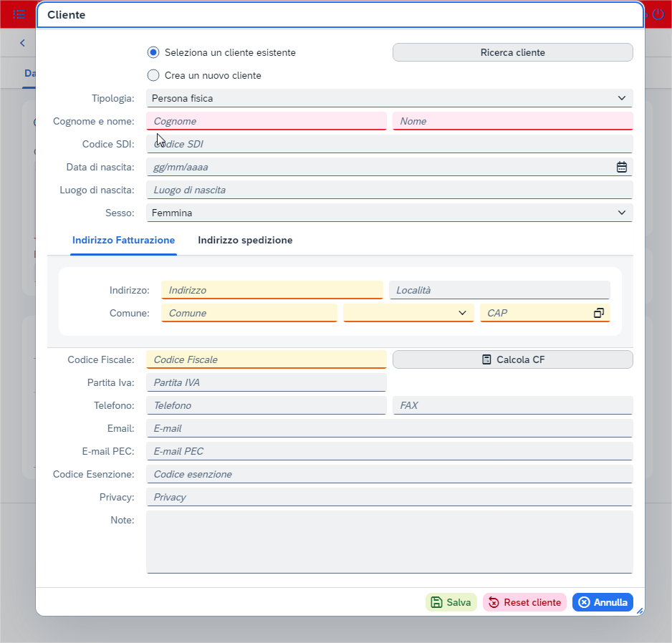Screen dimensions: 672x643
Task: Click the back arrow behind the dialog
Action: 22,43
